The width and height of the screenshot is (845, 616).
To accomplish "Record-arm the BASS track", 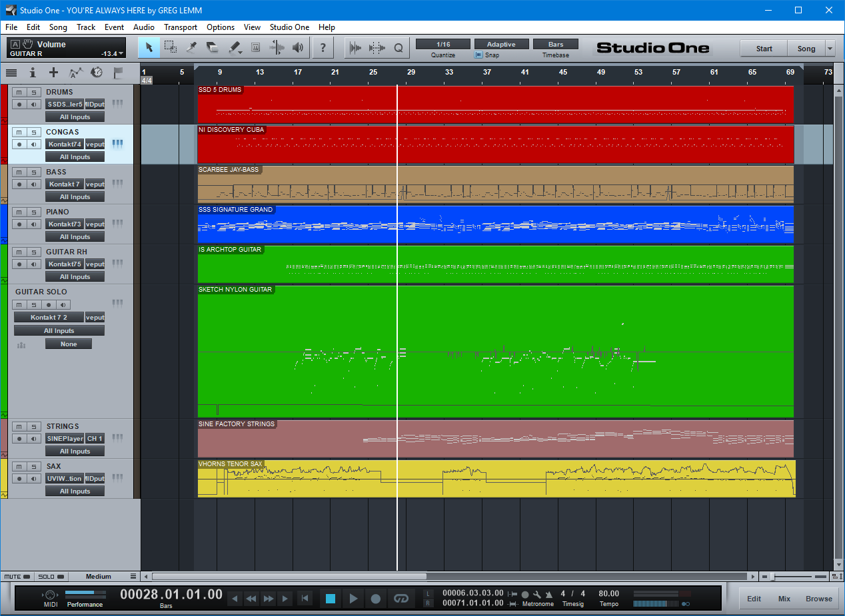I will tap(19, 184).
